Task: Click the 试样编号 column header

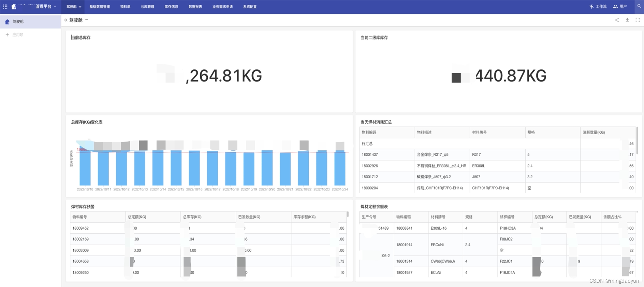Action: pos(515,217)
